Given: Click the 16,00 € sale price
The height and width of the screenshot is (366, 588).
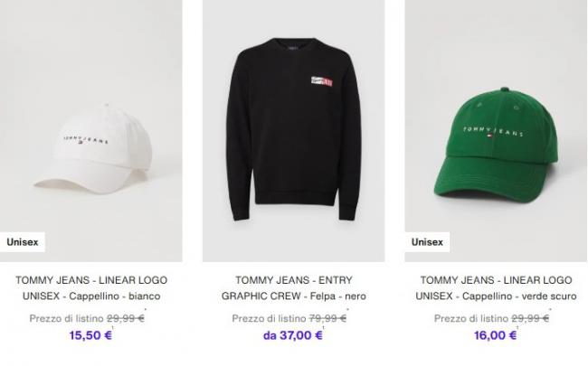Looking at the screenshot, I should (495, 335).
